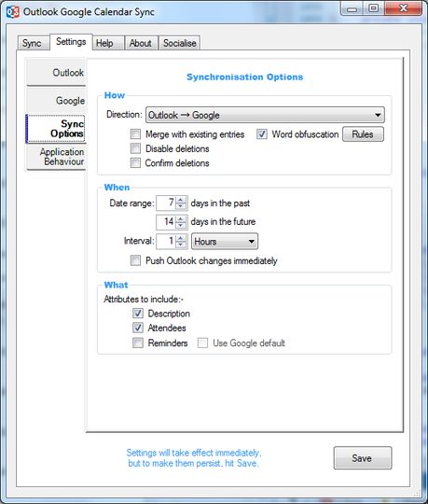428x504 pixels.
Task: Enable Push Outlook changes immediately
Action: (135, 260)
